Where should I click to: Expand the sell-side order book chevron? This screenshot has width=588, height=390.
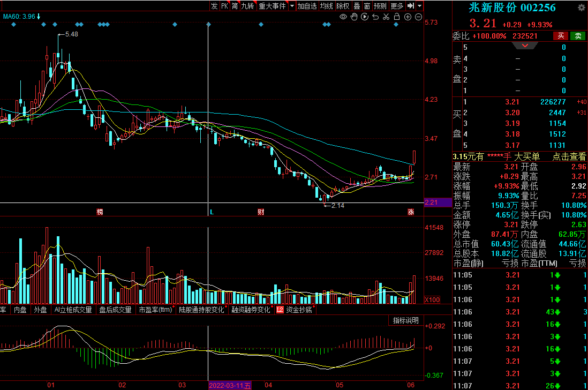click(x=525, y=46)
